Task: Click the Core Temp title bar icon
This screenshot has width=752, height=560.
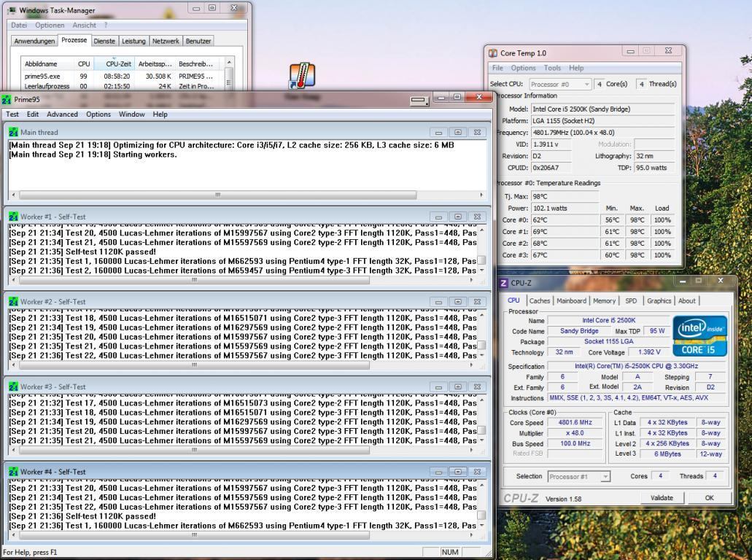Action: pyautogui.click(x=492, y=53)
